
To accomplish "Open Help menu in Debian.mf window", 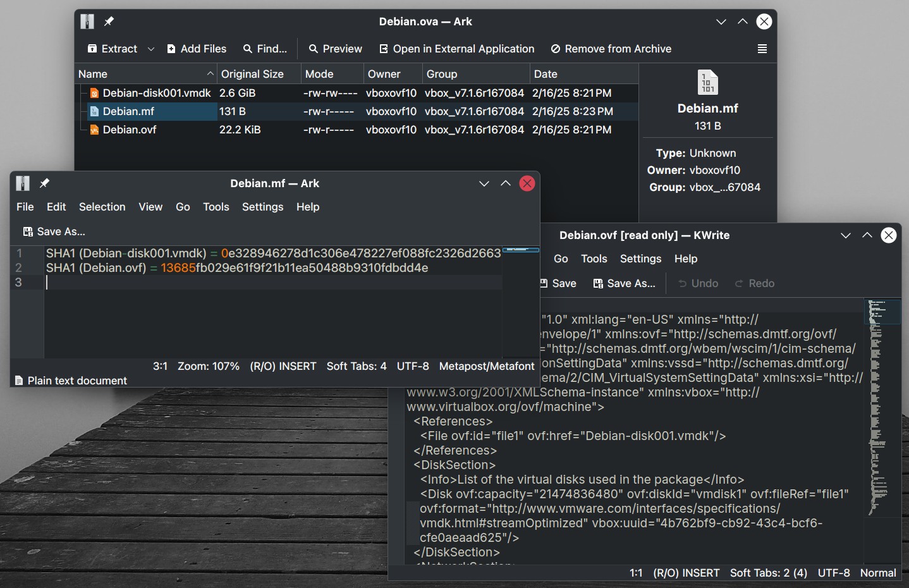I will click(x=308, y=207).
